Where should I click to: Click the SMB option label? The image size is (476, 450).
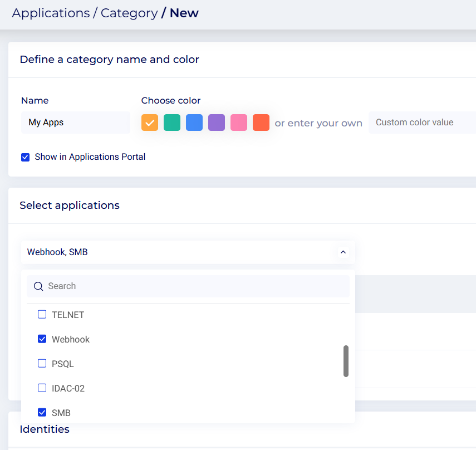pyautogui.click(x=61, y=413)
